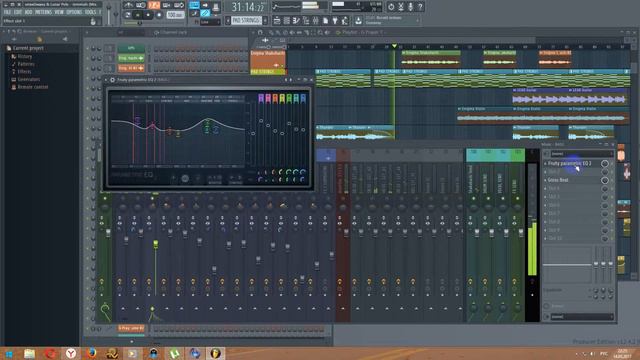Select previous pattern with left arrow beside PAD STRINGS
The height and width of the screenshot is (360, 640).
coord(228,20)
